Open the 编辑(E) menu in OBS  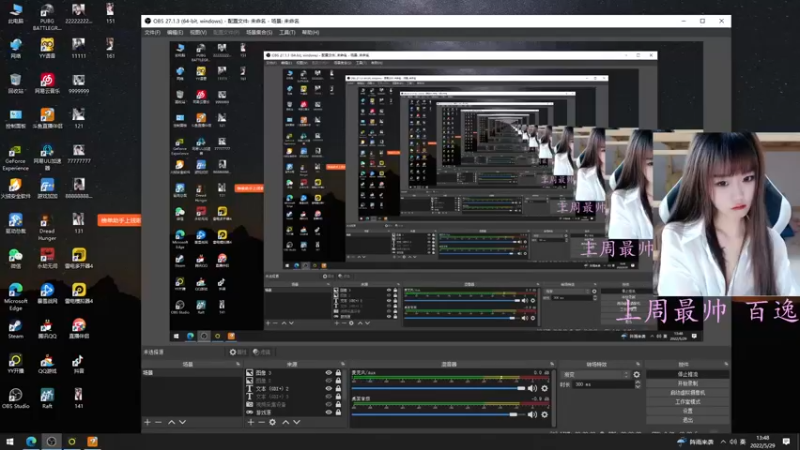175,33
